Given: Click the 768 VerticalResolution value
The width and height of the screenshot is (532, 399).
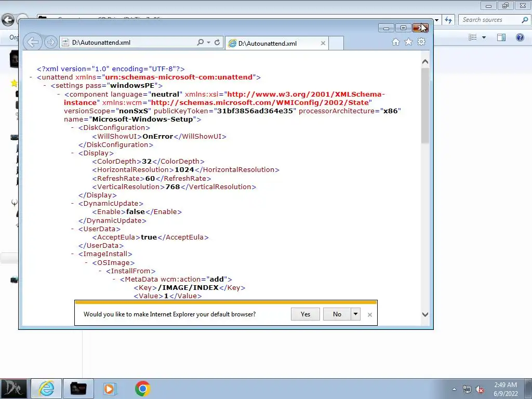Looking at the screenshot, I should pos(172,187).
